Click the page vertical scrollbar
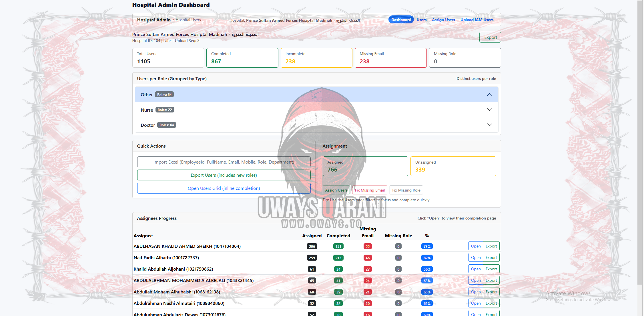This screenshot has width=644, height=316. coord(640,143)
